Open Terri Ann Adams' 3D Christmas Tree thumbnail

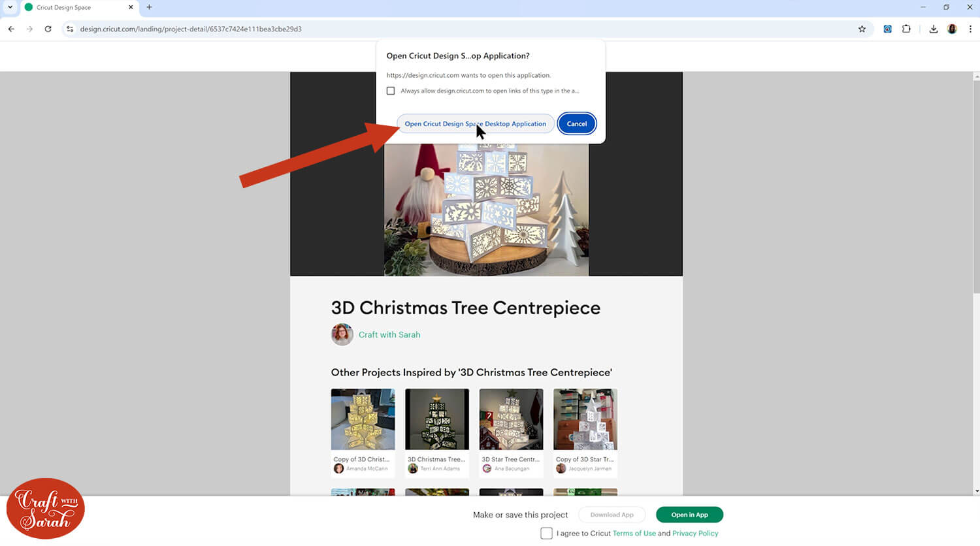click(437, 419)
